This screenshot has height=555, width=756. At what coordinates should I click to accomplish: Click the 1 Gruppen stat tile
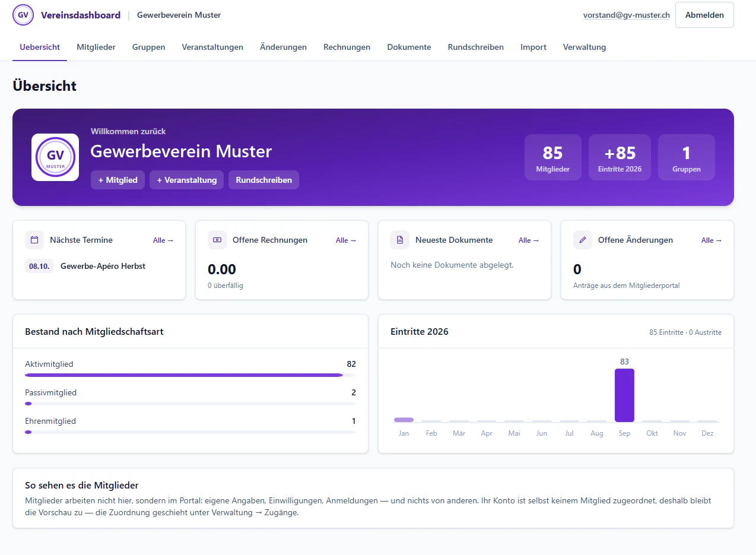click(x=687, y=157)
